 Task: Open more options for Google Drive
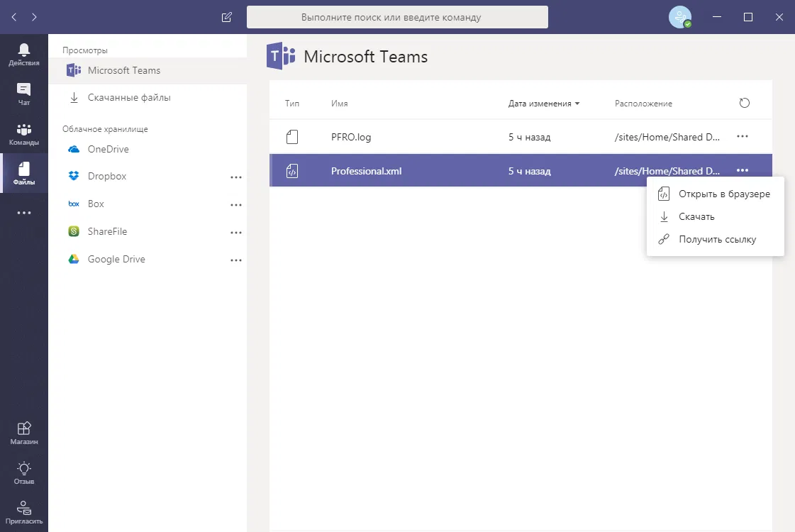tap(235, 260)
